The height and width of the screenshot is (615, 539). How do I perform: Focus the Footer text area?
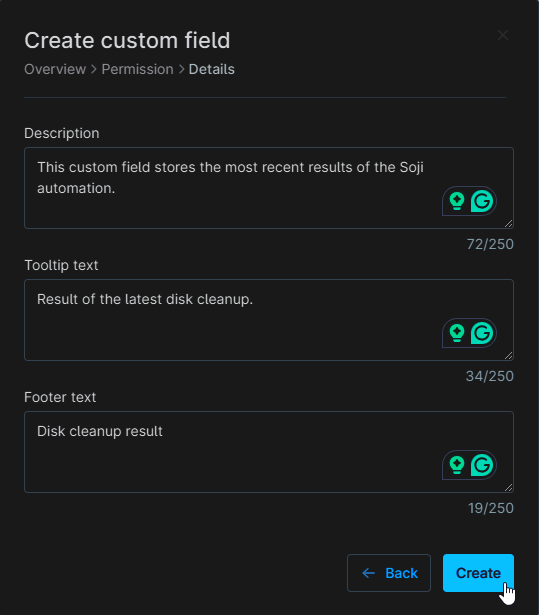[269, 452]
